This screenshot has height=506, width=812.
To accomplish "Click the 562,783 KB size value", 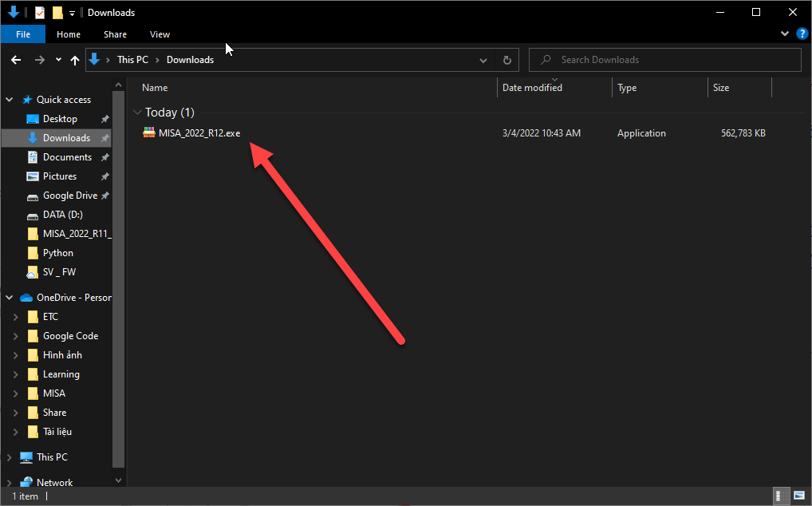I will [x=743, y=133].
